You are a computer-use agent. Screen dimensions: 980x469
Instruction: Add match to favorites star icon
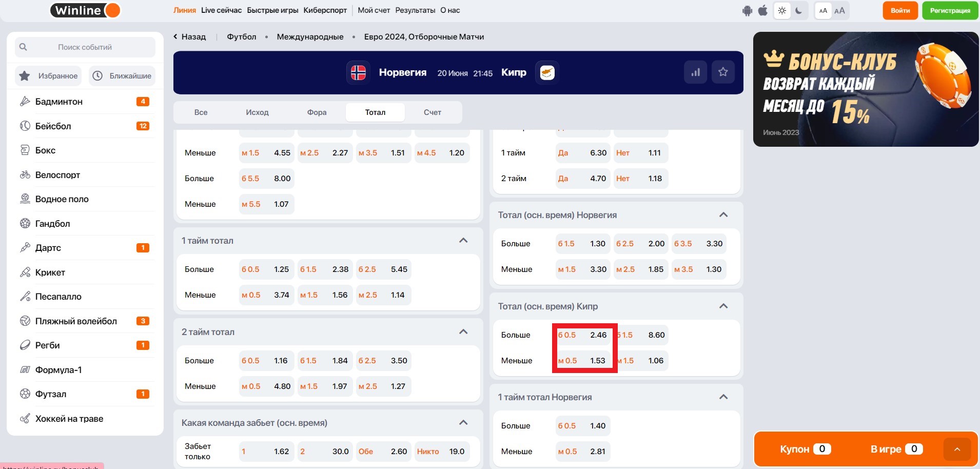click(723, 72)
